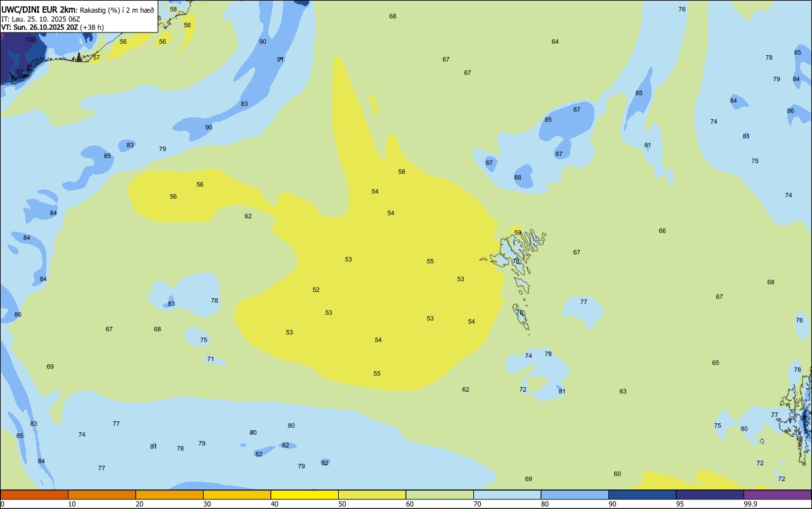Viewport: 812px width, 509px height.
Task: Click the 0–10 dark orange legend swatch
Action: [x=34, y=494]
